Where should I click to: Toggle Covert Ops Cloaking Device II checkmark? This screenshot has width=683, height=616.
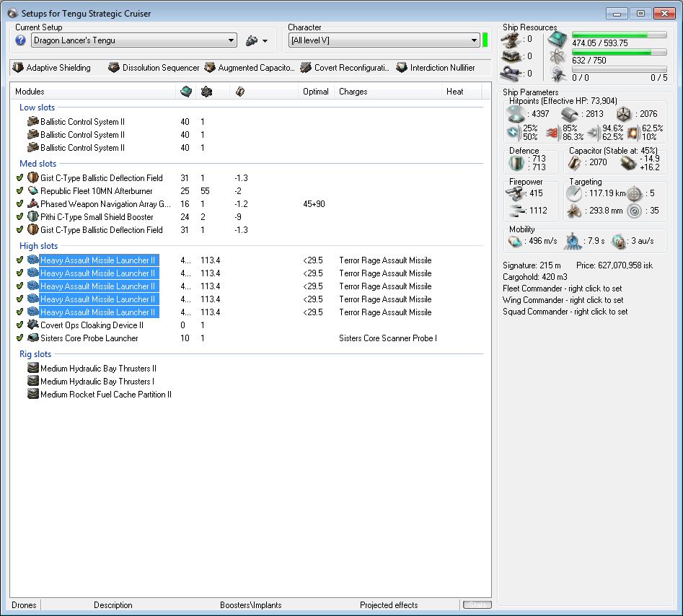tap(19, 325)
